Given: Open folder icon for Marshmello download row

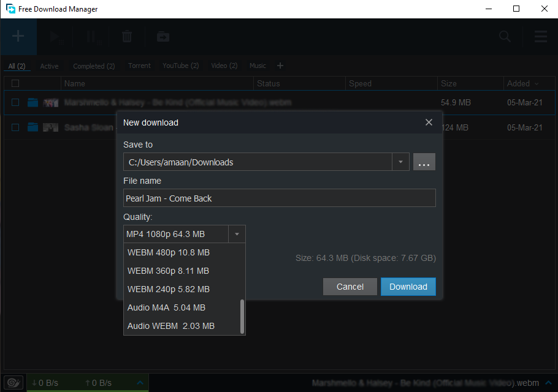Looking at the screenshot, I should pyautogui.click(x=32, y=102).
